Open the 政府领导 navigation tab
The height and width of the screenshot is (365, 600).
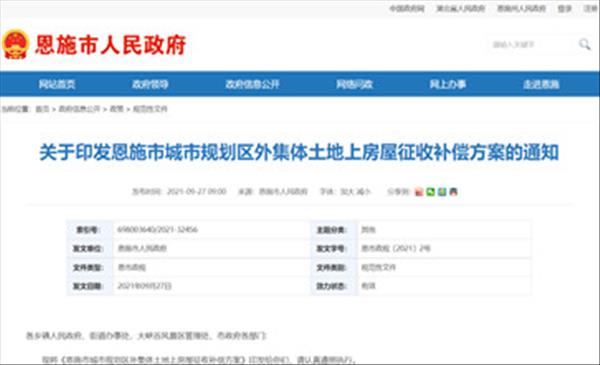(x=150, y=84)
